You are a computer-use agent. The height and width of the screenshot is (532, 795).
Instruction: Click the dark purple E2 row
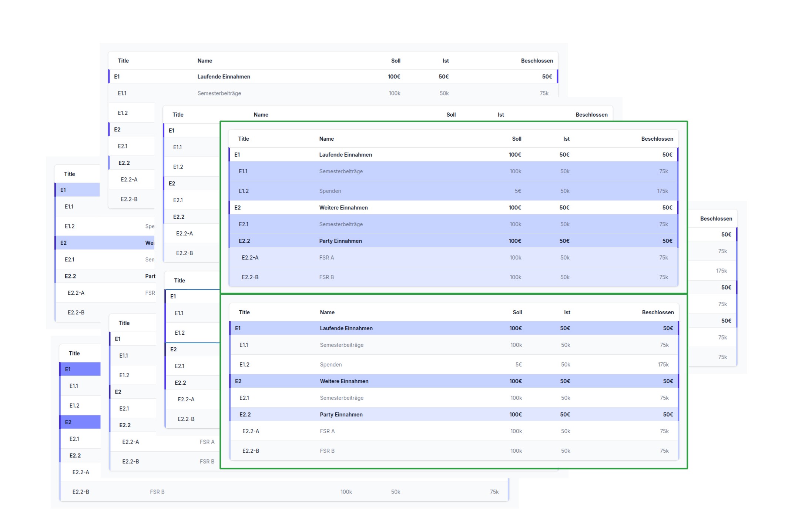point(80,422)
